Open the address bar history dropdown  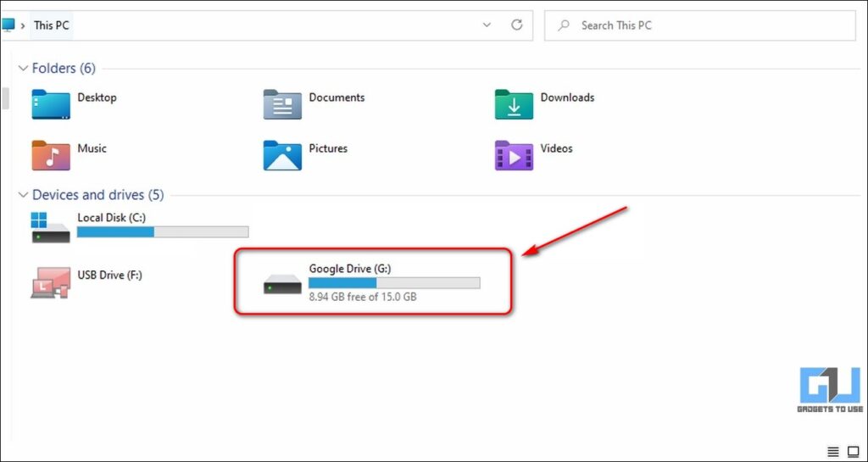click(487, 25)
